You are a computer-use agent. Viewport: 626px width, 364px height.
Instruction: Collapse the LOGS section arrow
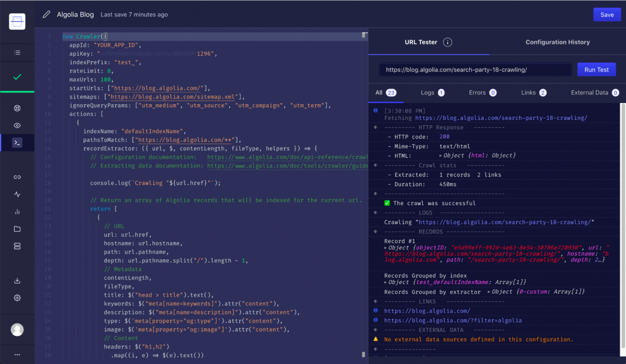[x=376, y=212]
